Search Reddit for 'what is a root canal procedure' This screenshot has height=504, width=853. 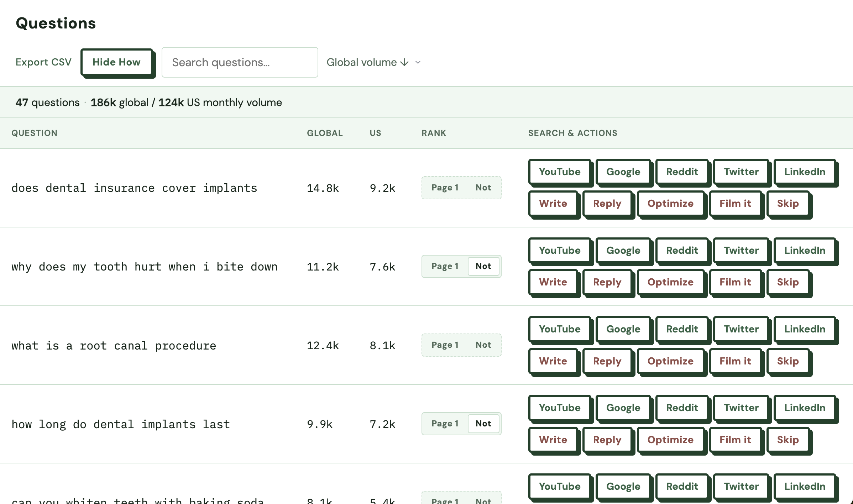[x=682, y=329]
